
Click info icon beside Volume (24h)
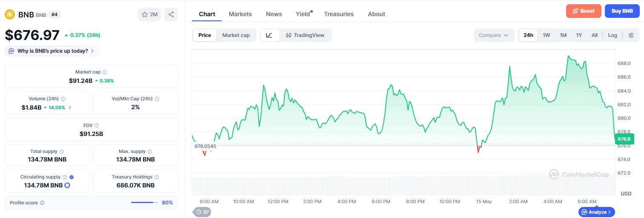(63, 99)
